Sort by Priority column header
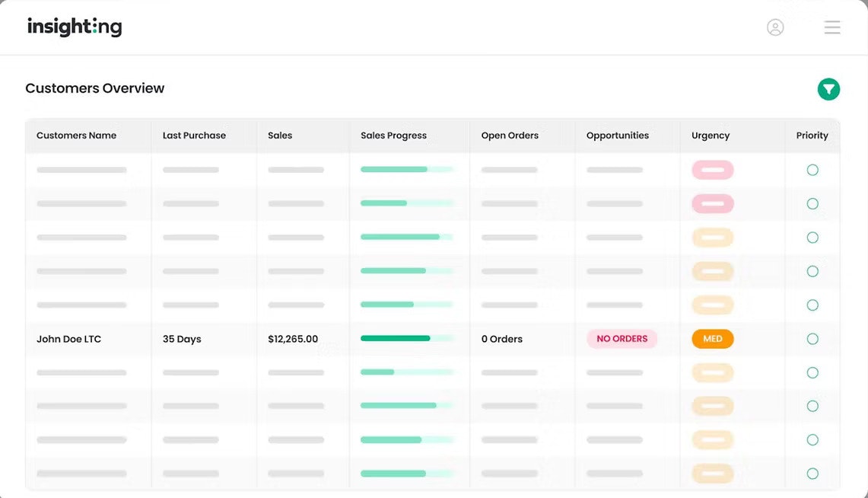Screen dimensions: 868x498 pos(812,136)
